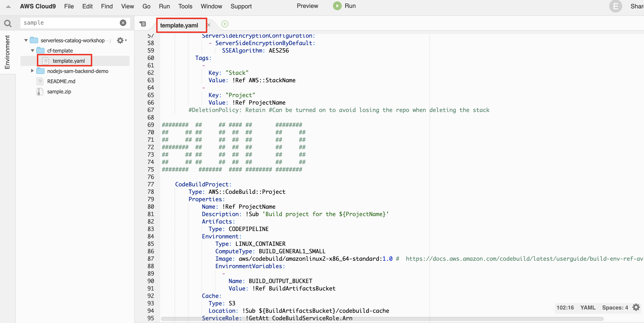644x323 pixels.
Task: Open the Edit menu
Action: [x=87, y=6]
